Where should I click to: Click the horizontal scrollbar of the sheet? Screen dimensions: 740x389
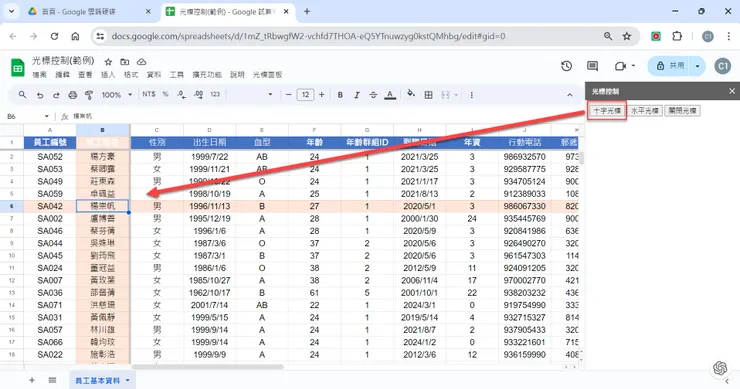[208, 367]
